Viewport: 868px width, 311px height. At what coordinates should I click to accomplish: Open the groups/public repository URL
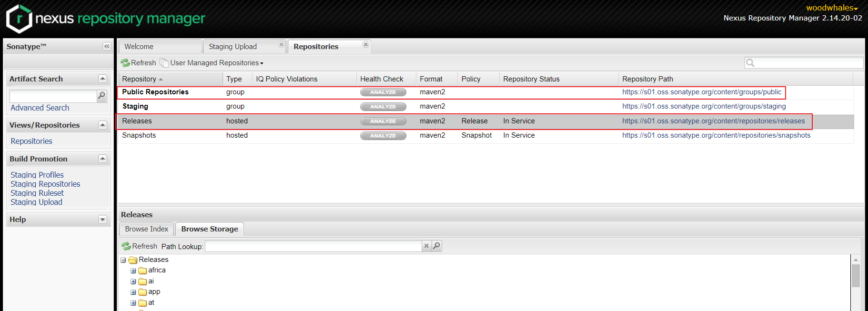(x=702, y=92)
